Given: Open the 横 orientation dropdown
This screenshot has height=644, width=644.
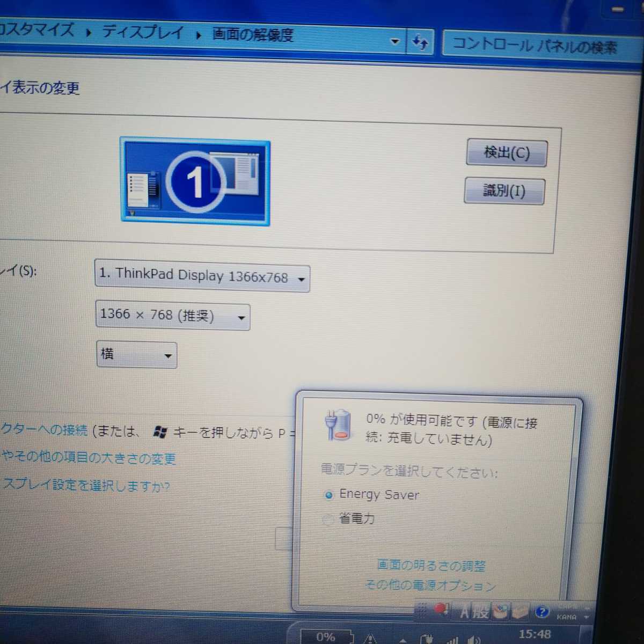Looking at the screenshot, I should 136,354.
